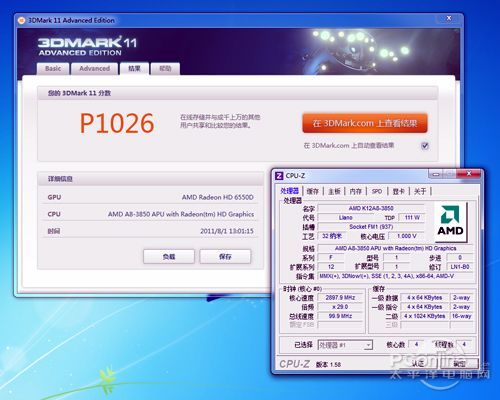Screen dimensions: 500x400
Task: Click the CPU-Z Z logo icon
Action: 279,176
